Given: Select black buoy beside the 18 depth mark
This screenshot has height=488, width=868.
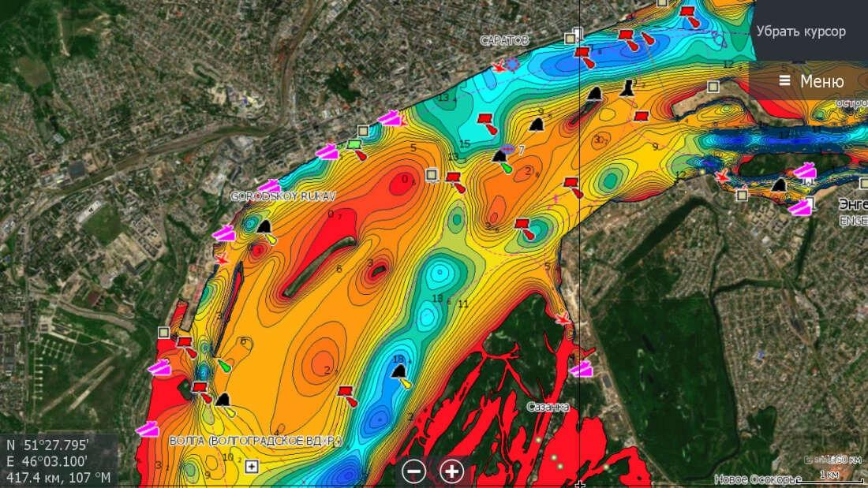Looking at the screenshot, I should coord(398,371).
